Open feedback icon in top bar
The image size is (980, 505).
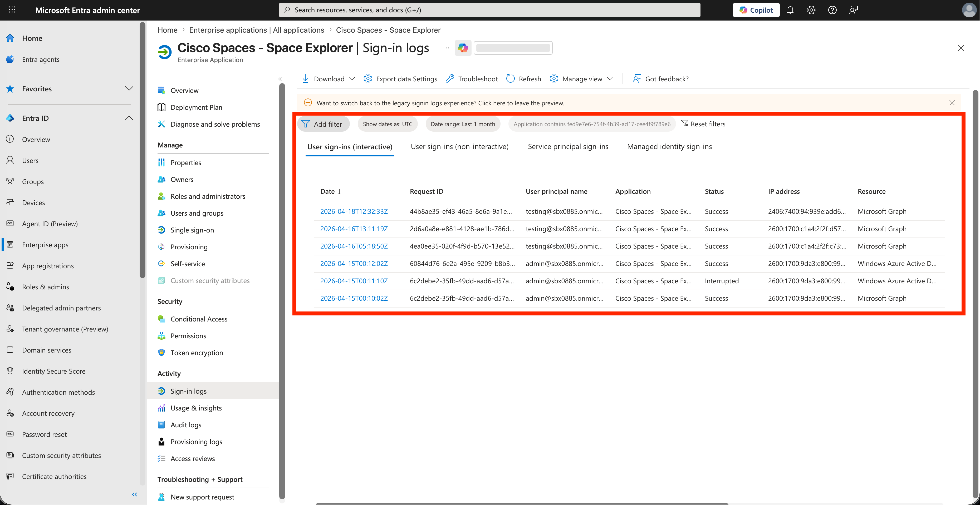853,10
